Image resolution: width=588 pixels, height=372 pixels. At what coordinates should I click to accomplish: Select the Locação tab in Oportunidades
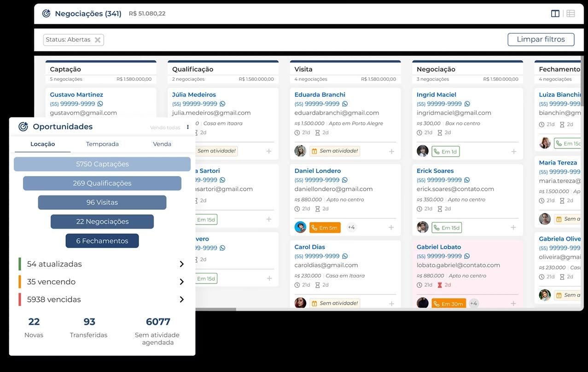[x=43, y=144]
